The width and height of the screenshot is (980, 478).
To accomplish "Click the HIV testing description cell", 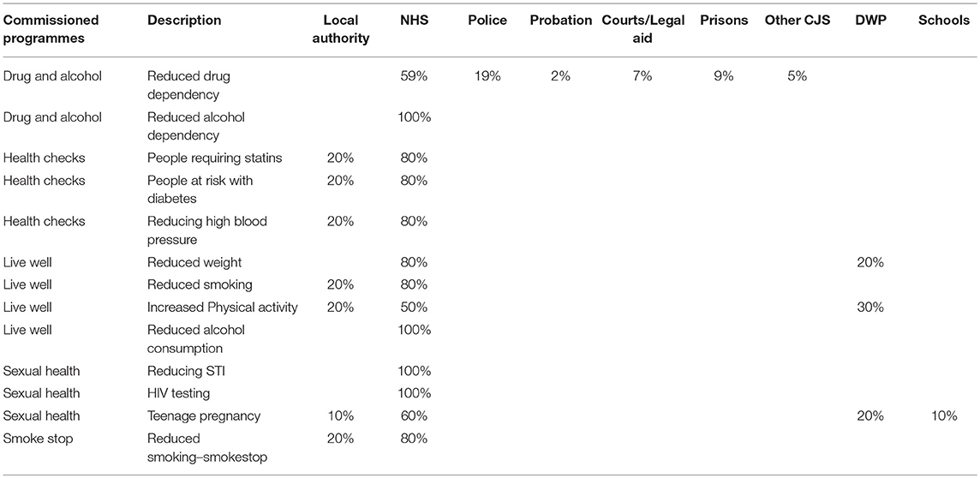I will (x=179, y=393).
